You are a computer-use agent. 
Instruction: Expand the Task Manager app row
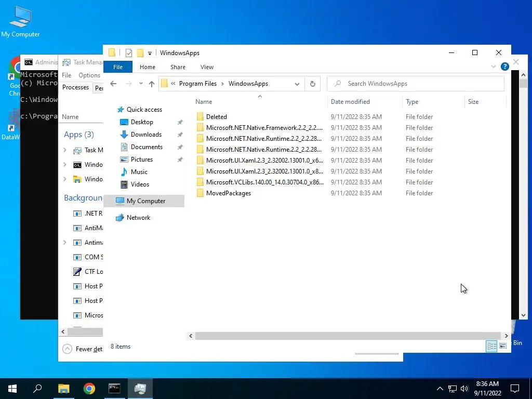[65, 150]
